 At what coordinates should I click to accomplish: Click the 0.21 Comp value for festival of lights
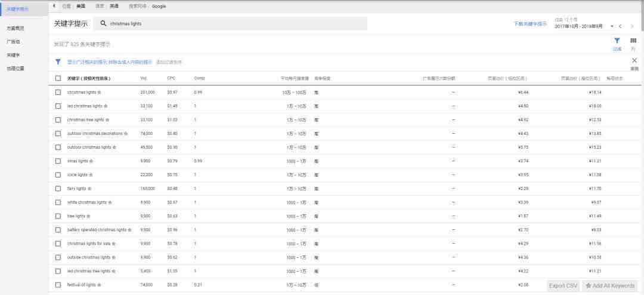(x=198, y=285)
